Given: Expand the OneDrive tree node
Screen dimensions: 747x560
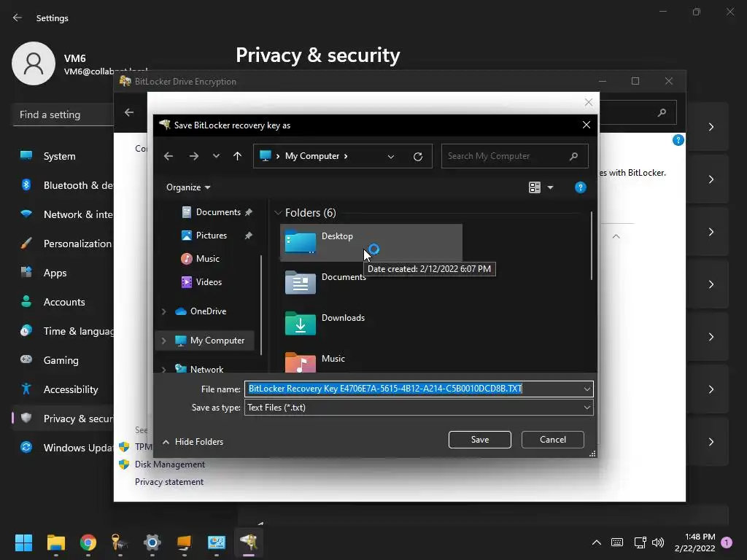Looking at the screenshot, I should click(x=163, y=311).
